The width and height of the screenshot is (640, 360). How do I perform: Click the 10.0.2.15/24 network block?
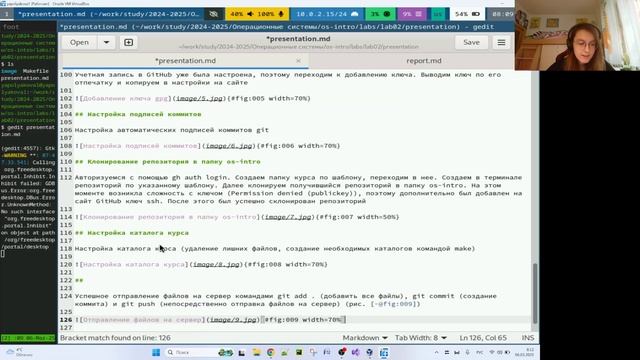coord(327,14)
